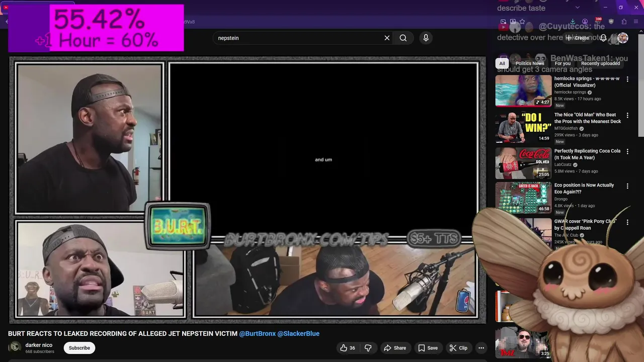The image size is (644, 362).
Task: Open the account avatar menu
Action: coord(622,38)
